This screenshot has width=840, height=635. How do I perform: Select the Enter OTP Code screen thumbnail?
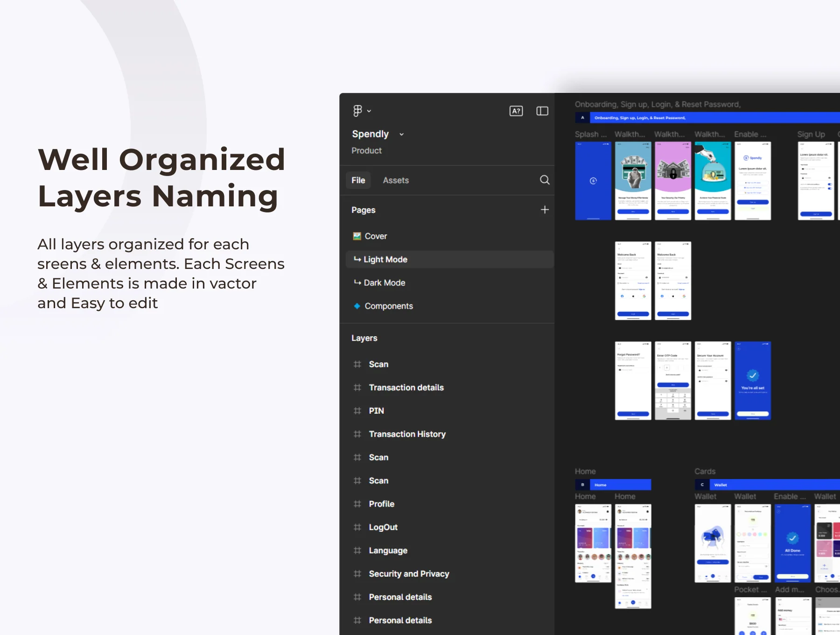pos(673,381)
